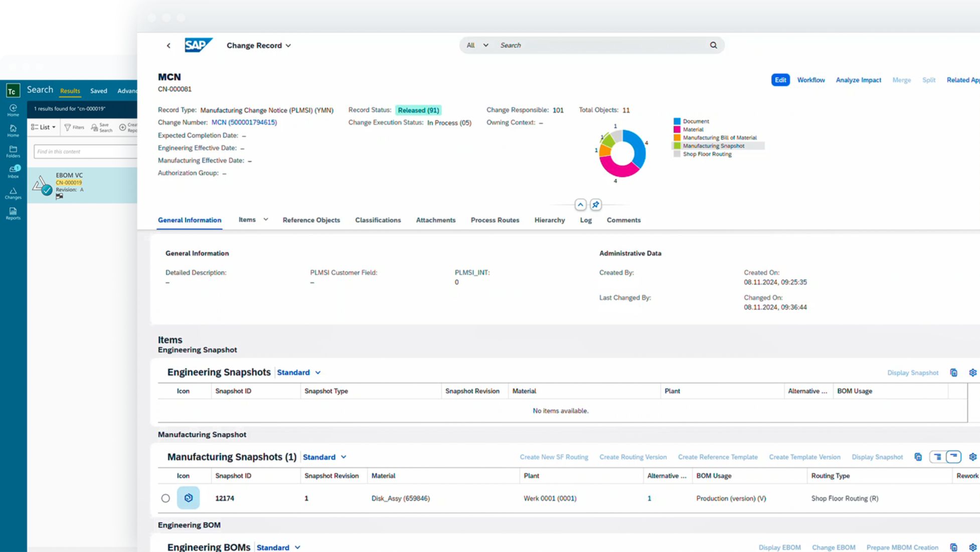Open Folders in the Teamcenter sidebar
The image size is (980, 552).
(x=13, y=151)
